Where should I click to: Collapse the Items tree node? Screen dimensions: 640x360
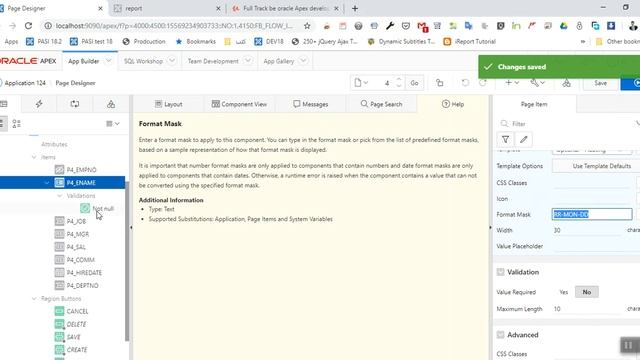coord(34,157)
